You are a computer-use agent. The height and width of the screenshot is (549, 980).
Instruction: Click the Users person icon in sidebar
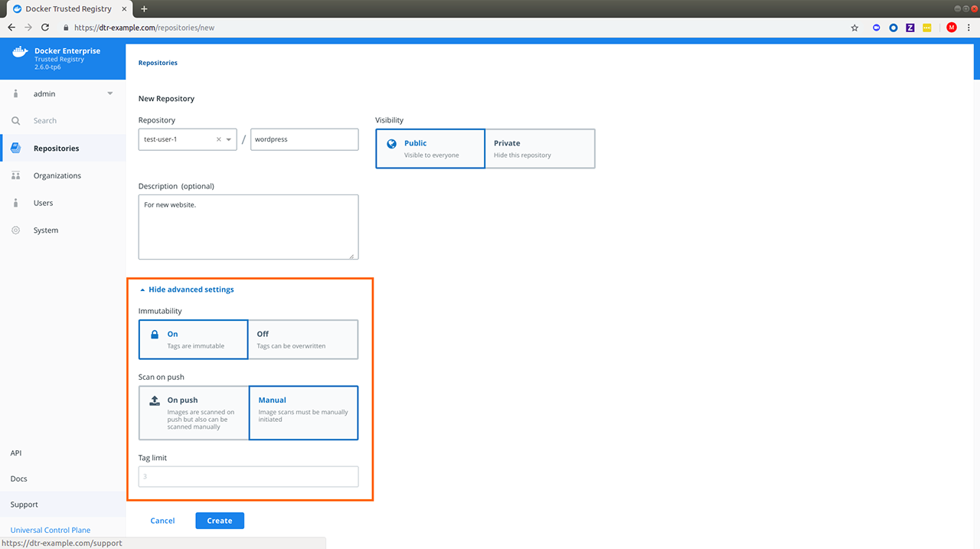(x=16, y=203)
